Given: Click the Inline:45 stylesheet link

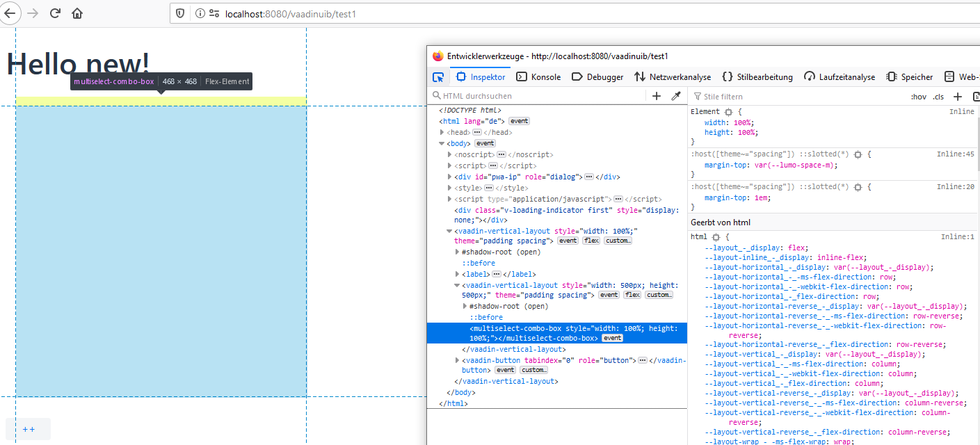Looking at the screenshot, I should pos(955,154).
